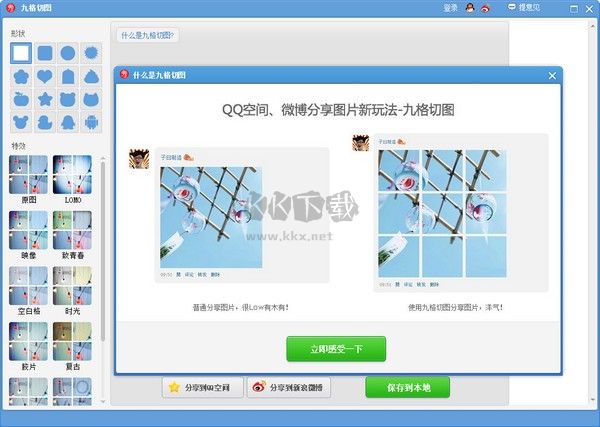Pick the round-eared bear head shape

[x=68, y=99]
